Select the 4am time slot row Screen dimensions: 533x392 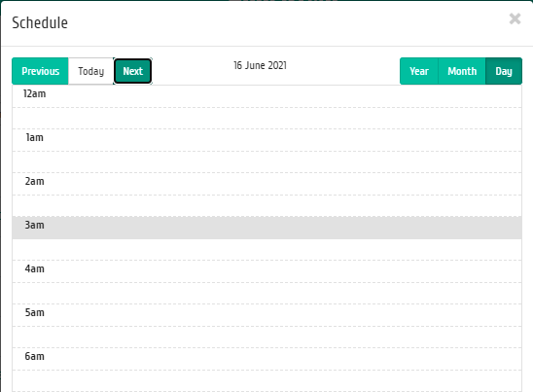pos(266,271)
